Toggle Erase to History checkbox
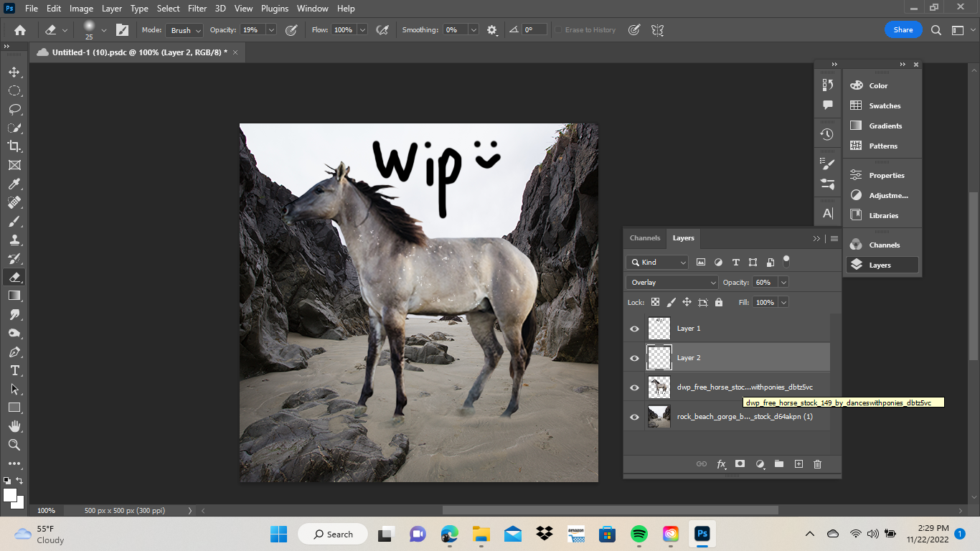The height and width of the screenshot is (551, 980). 558,30
